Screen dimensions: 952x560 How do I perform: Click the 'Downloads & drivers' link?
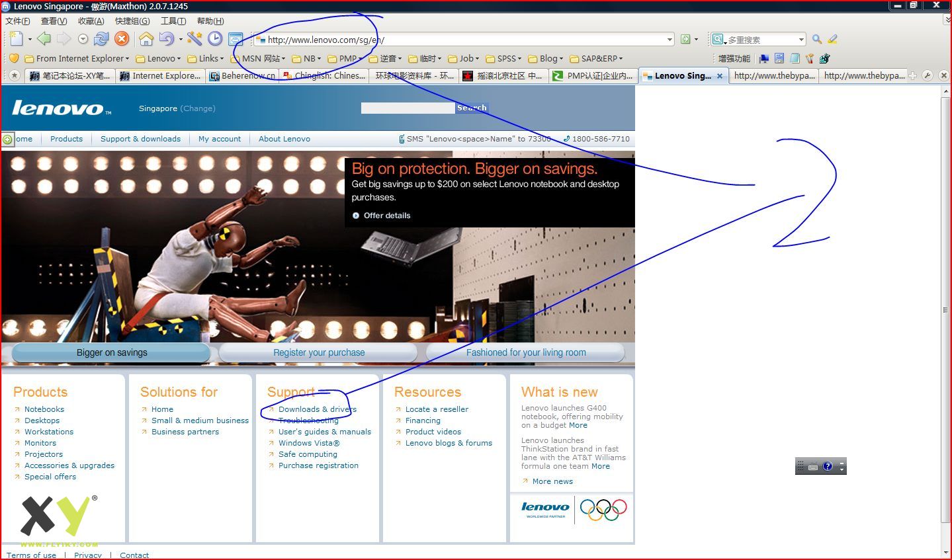pyautogui.click(x=318, y=409)
